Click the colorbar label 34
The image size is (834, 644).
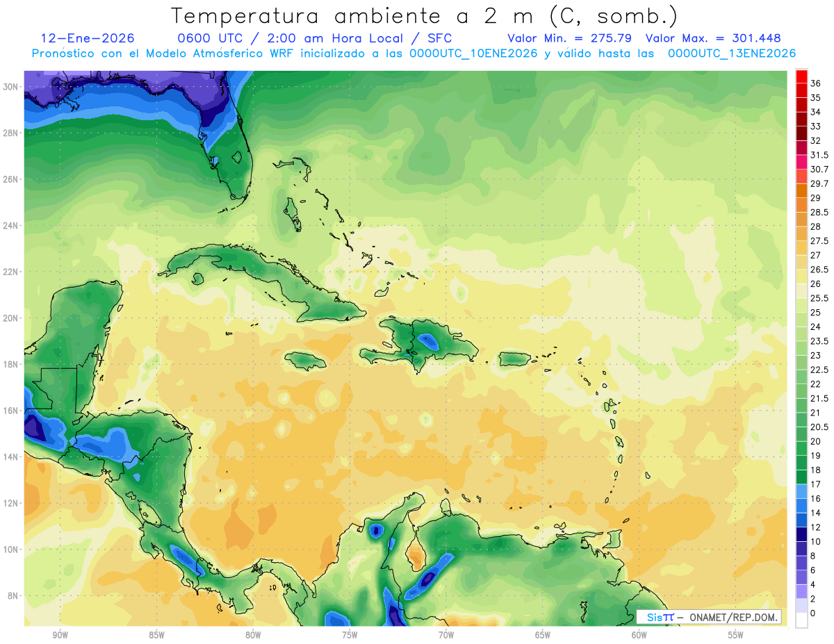click(x=816, y=112)
